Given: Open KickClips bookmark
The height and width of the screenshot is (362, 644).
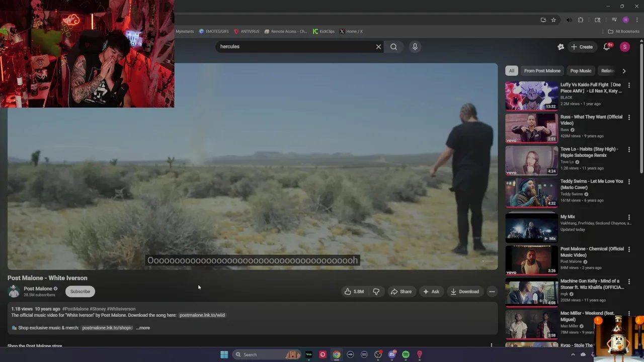Looking at the screenshot, I should tap(324, 31).
